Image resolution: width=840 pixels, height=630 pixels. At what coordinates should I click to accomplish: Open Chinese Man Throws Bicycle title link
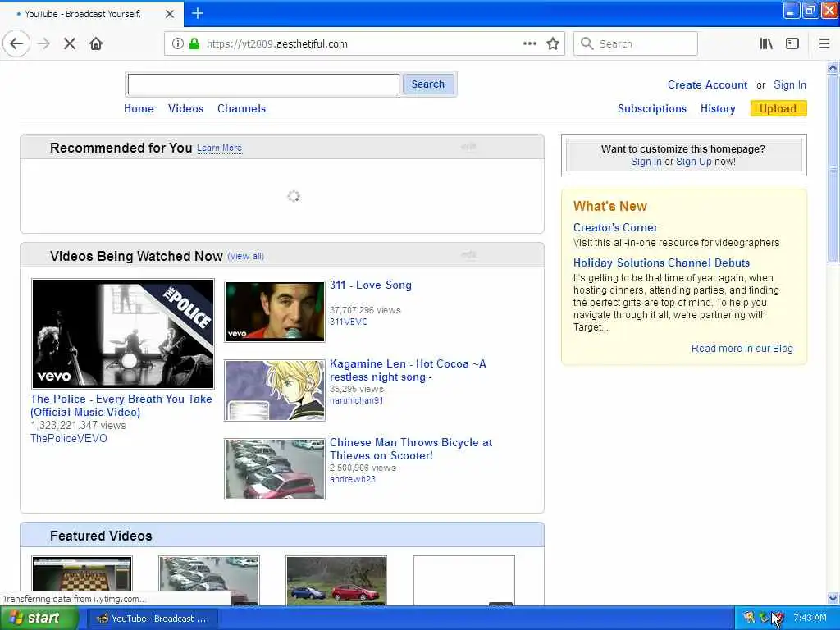click(411, 449)
